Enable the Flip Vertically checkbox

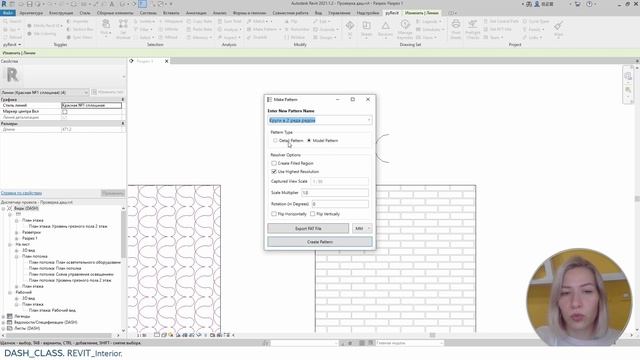(313, 214)
